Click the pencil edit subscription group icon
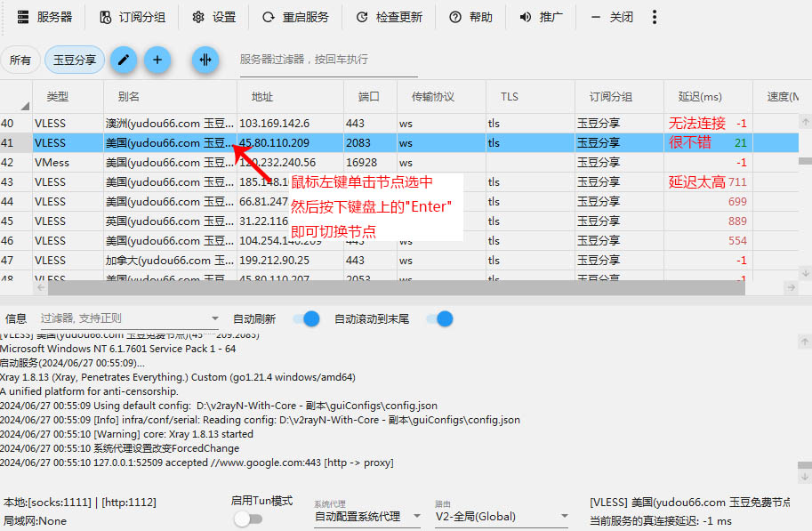812x531 pixels. click(124, 60)
